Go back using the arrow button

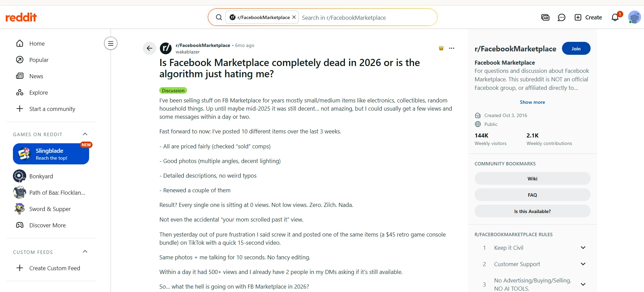point(149,48)
